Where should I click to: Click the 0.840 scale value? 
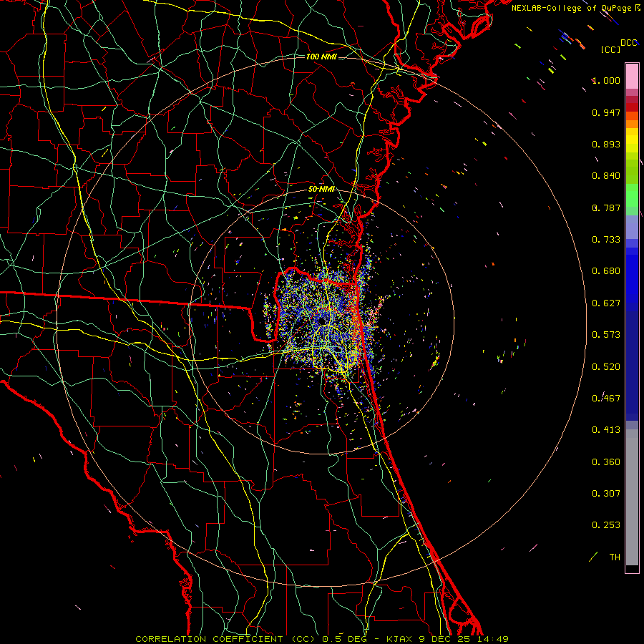pos(606,176)
